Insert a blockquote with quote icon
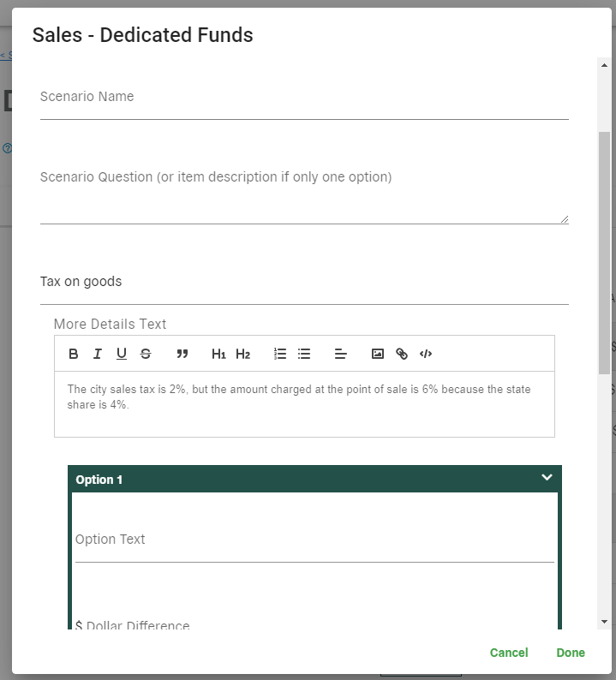616x680 pixels. [x=182, y=354]
